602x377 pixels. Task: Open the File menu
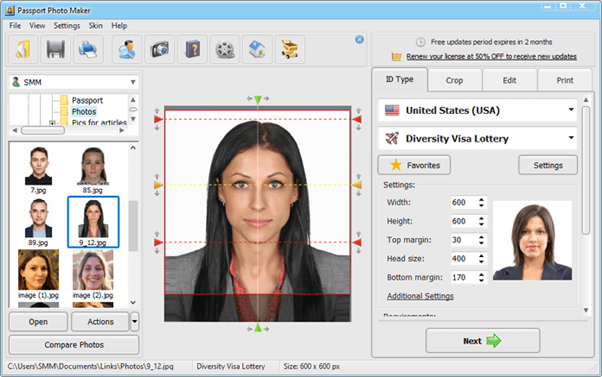[x=15, y=26]
